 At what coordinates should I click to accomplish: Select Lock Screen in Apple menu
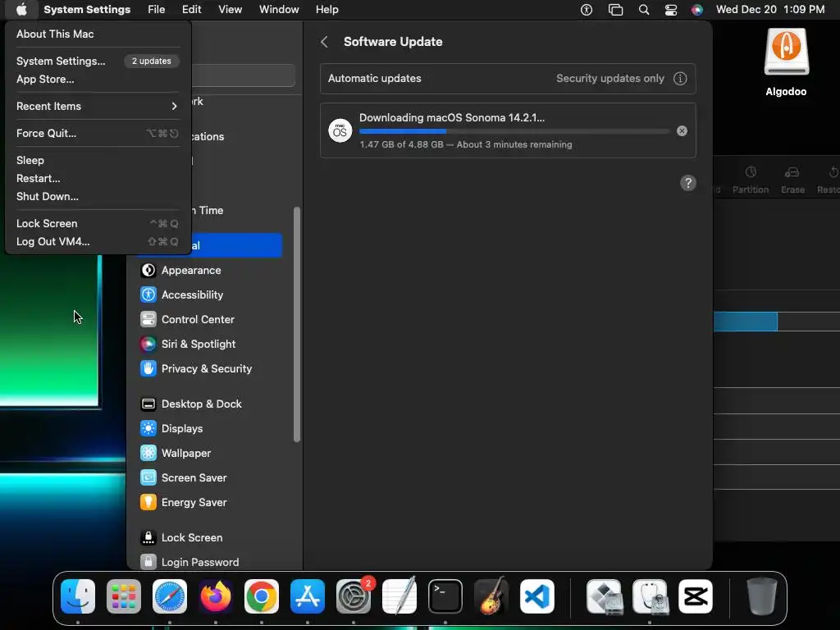pyautogui.click(x=98, y=223)
